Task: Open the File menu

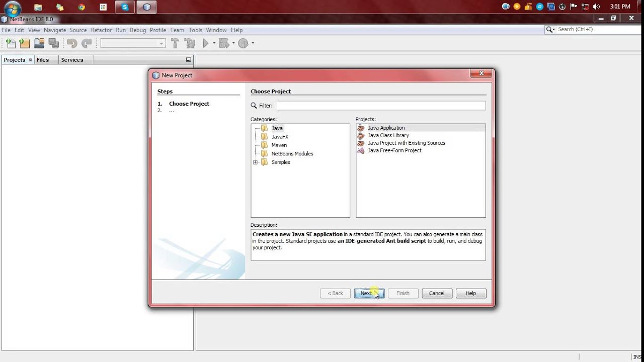Action: [x=6, y=30]
